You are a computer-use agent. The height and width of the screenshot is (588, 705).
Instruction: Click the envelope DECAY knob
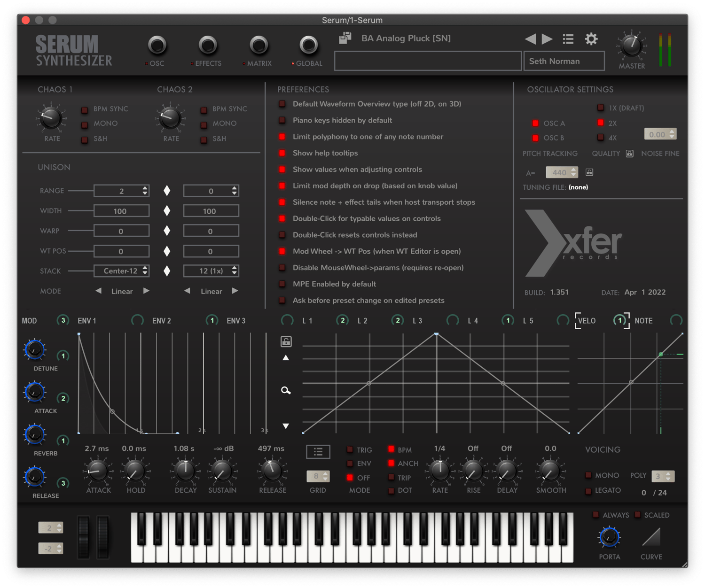(185, 471)
